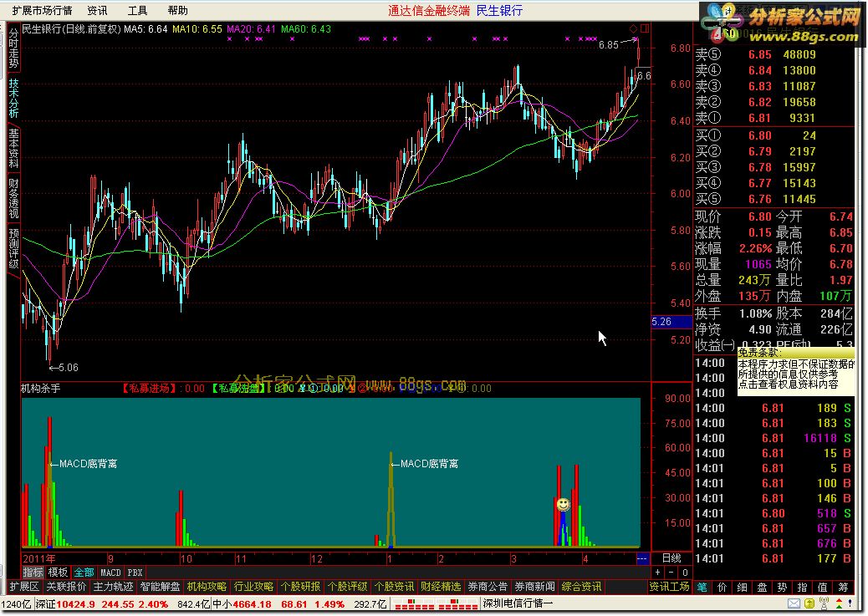Click the smiley face marker in indicator panel

(x=563, y=504)
